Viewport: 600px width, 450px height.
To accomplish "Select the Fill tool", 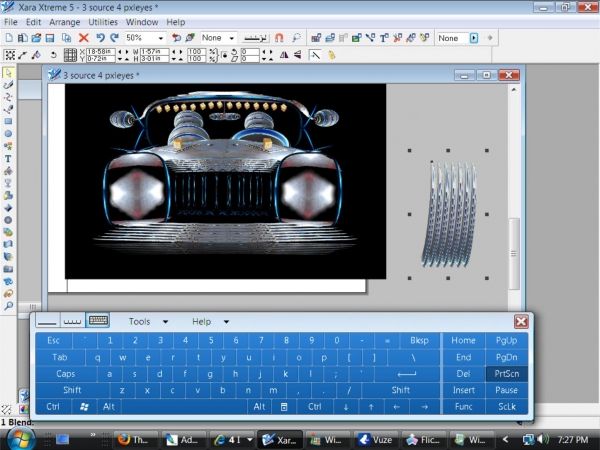I will pos(8,171).
